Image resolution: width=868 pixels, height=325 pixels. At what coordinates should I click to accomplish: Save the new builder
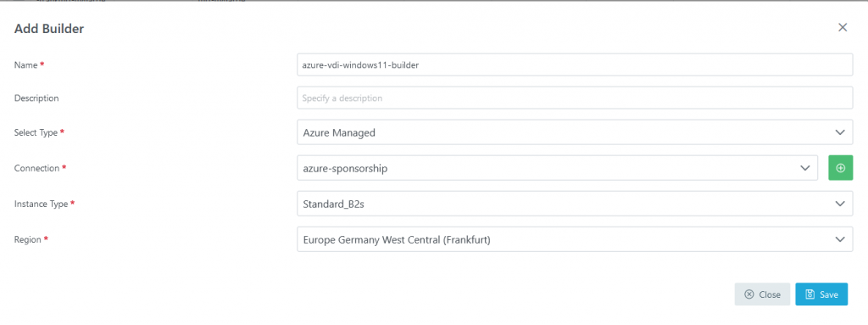pos(821,294)
